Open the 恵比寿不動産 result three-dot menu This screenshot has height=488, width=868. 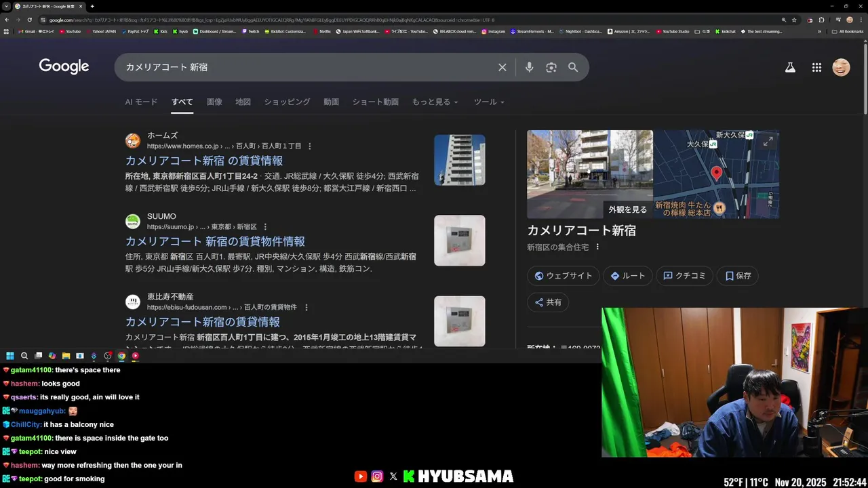pos(307,307)
